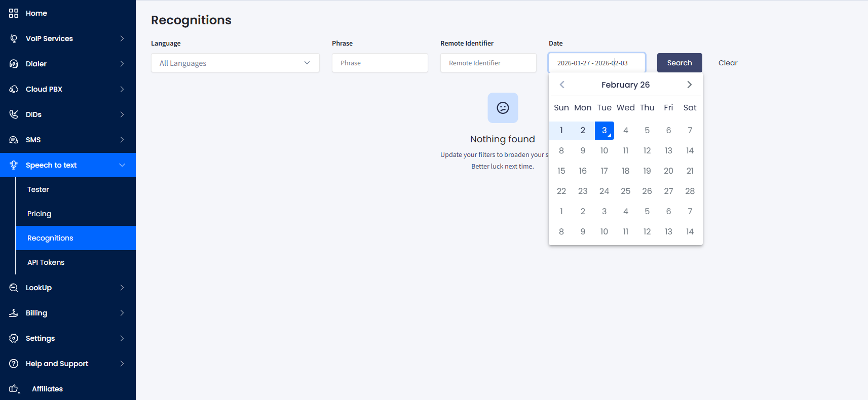The height and width of the screenshot is (400, 868).
Task: Open the All Languages dropdown
Action: [x=235, y=63]
